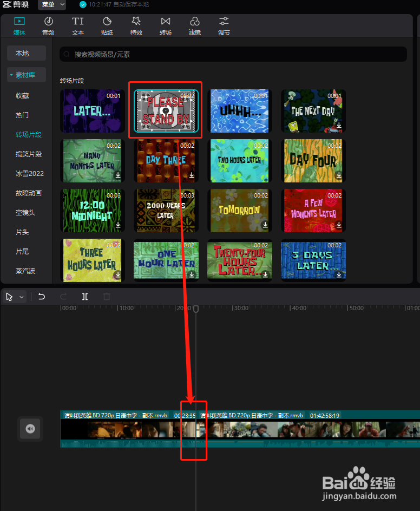Select the 转场片段 category
The height and width of the screenshot is (511, 420).
tap(29, 135)
